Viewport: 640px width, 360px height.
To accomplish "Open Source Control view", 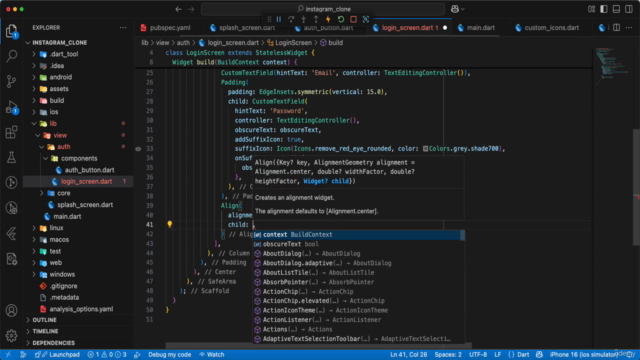I will point(11,81).
